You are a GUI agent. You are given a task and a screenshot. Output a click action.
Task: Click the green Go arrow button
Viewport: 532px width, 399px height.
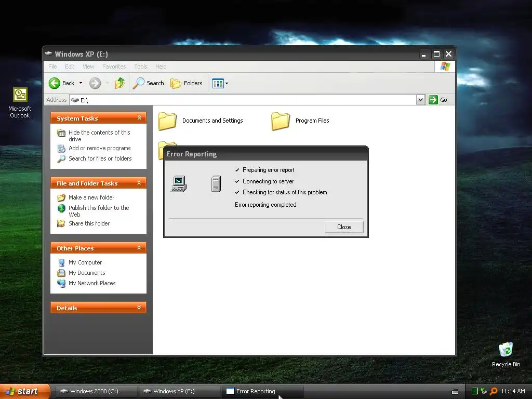coord(433,100)
